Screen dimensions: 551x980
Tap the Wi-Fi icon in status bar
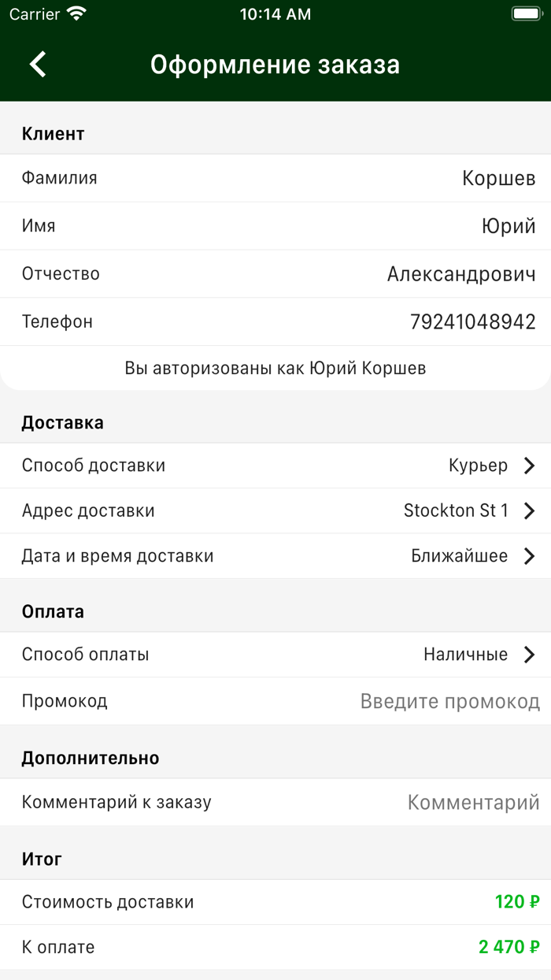point(76,13)
